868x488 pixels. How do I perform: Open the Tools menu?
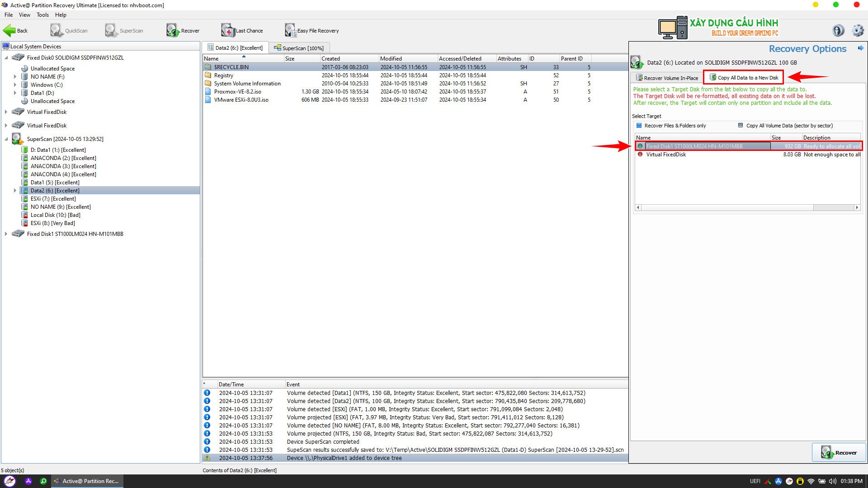[42, 15]
